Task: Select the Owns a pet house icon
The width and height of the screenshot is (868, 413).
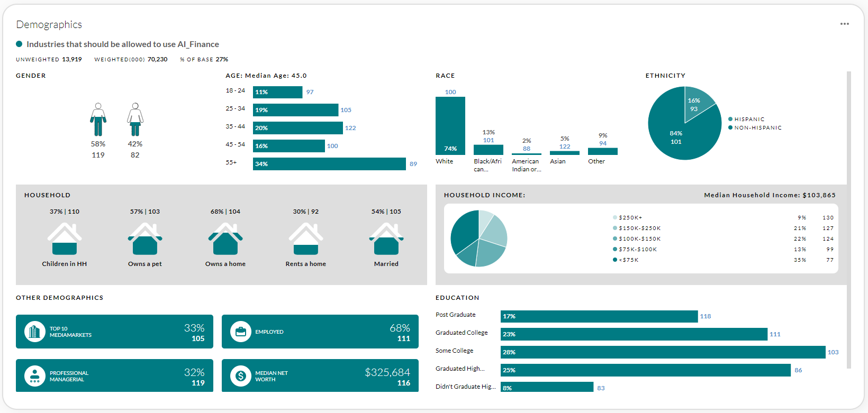Action: pyautogui.click(x=145, y=239)
